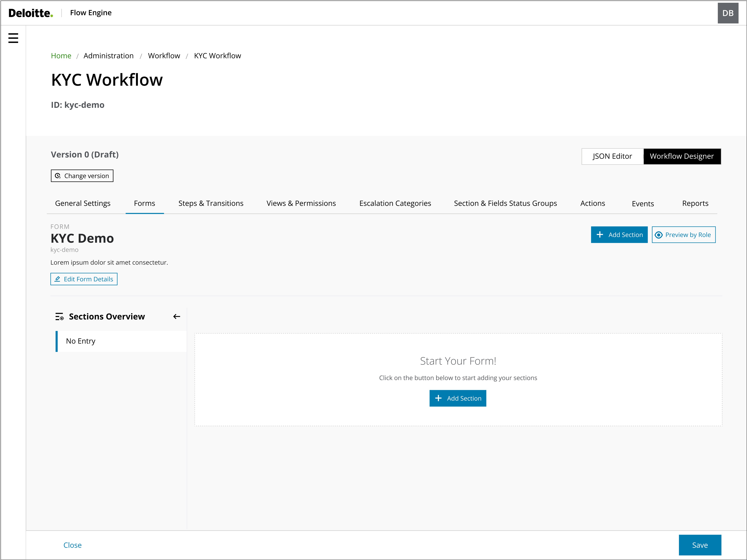The width and height of the screenshot is (747, 560).
Task: Open the Administration breadcrumb
Action: 108,56
